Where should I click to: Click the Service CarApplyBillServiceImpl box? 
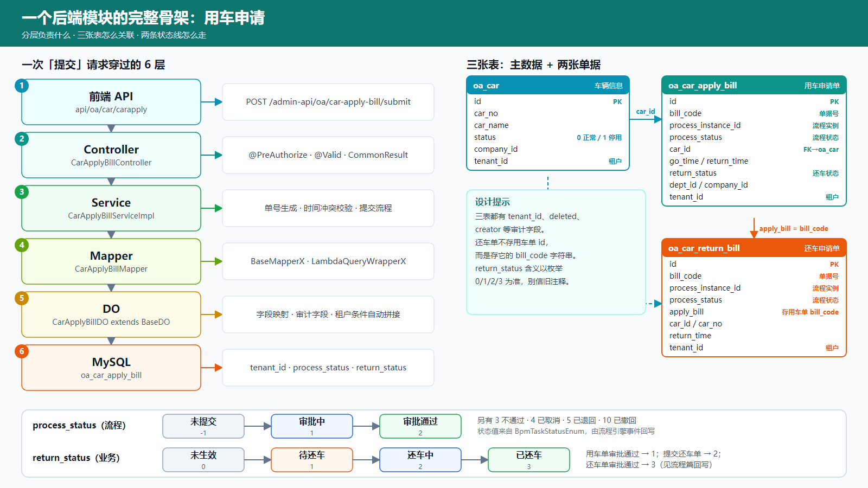pyautogui.click(x=111, y=208)
